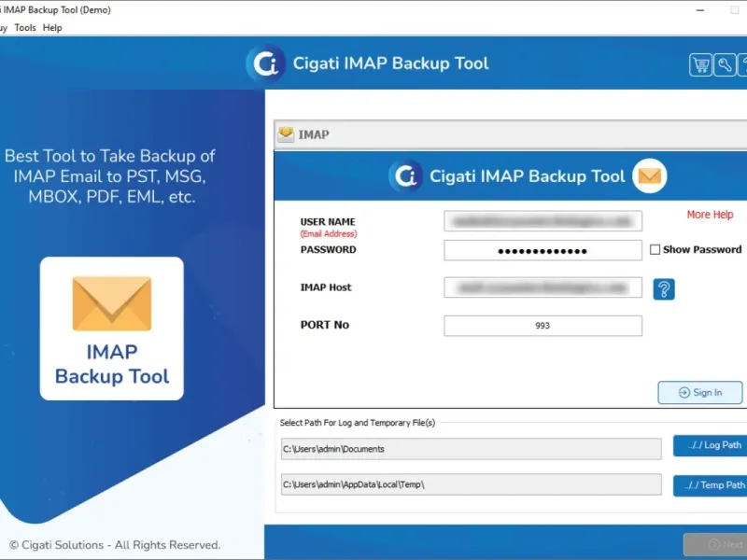This screenshot has width=747, height=560.
Task: Open the key activation icon in header
Action: pos(725,64)
